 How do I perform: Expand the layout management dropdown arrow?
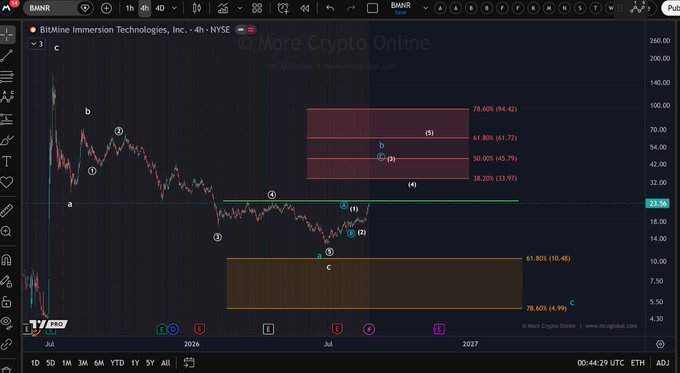tap(425, 8)
